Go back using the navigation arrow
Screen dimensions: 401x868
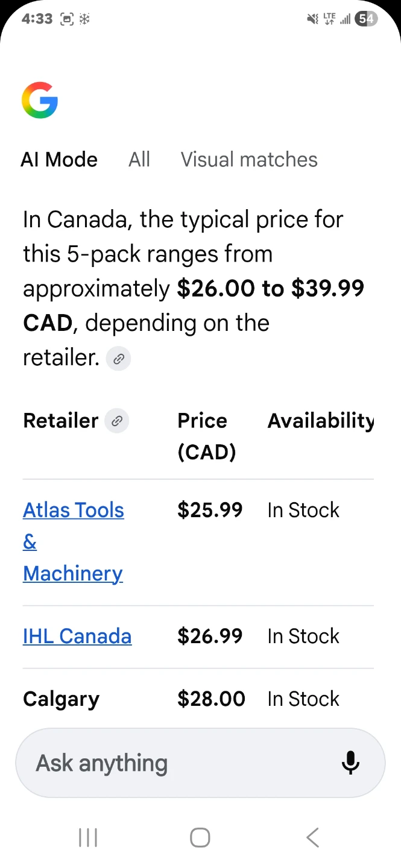click(312, 837)
